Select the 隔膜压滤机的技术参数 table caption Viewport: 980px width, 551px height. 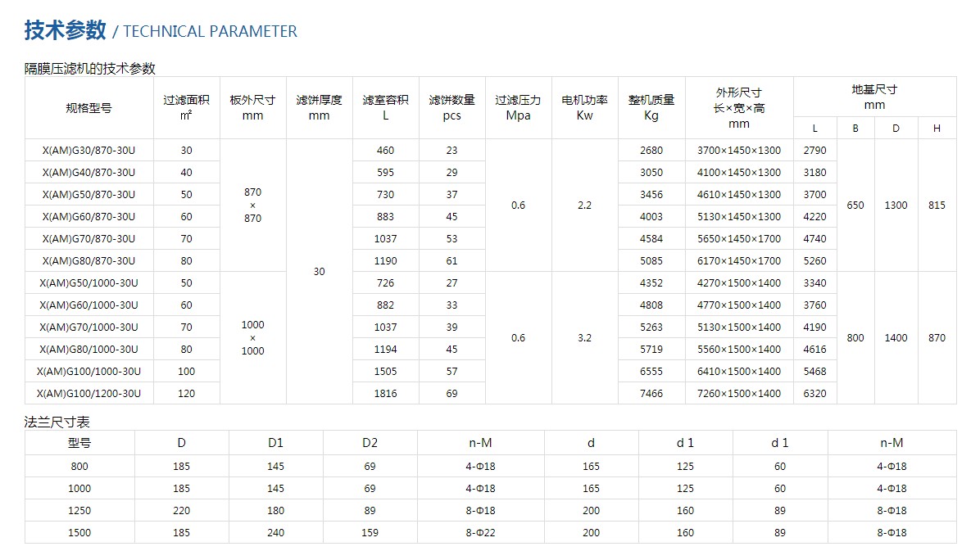[x=89, y=69]
